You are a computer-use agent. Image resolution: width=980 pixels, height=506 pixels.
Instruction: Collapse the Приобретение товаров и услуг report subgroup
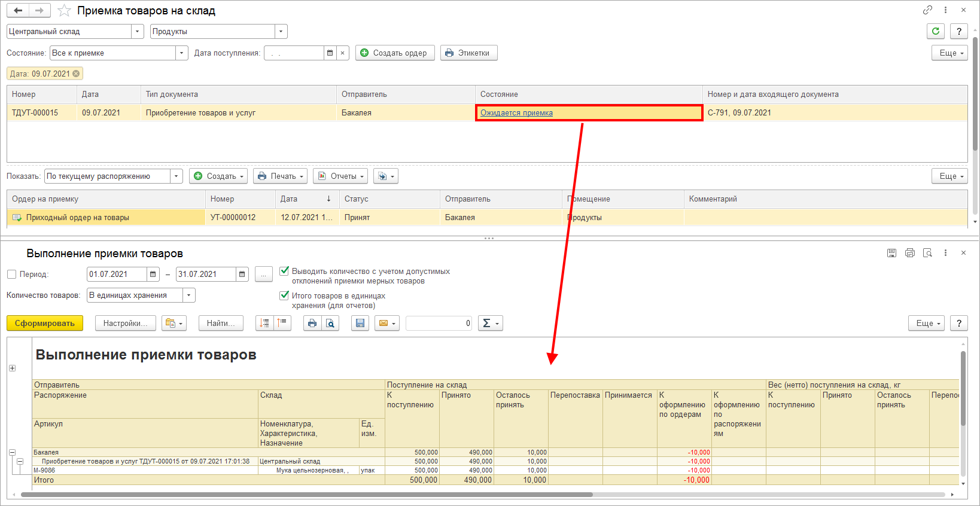click(x=20, y=462)
